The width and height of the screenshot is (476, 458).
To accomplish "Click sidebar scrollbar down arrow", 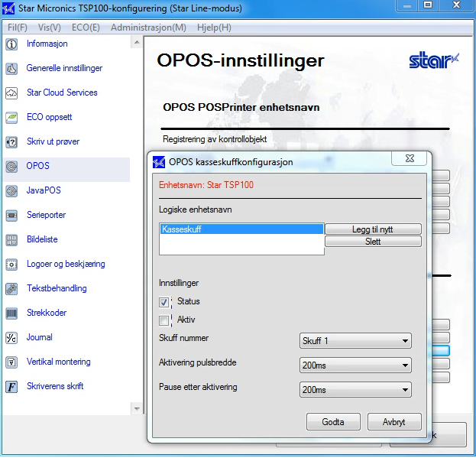I will [137, 409].
